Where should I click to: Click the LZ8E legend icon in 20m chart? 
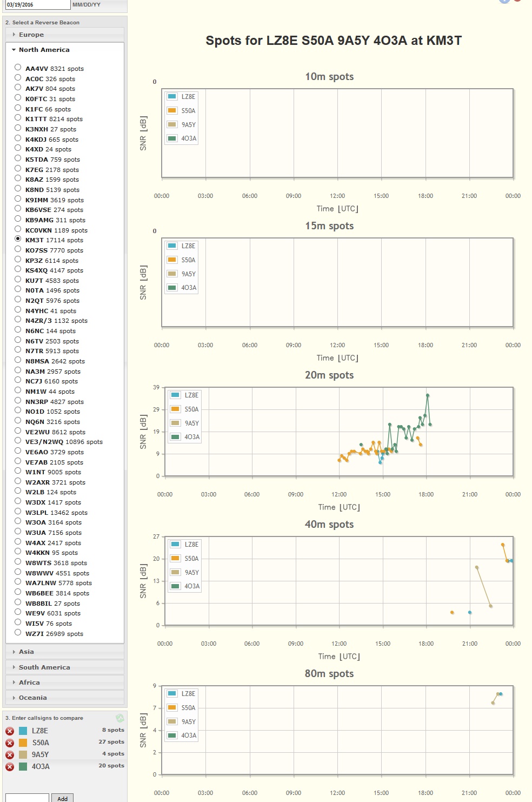[175, 395]
